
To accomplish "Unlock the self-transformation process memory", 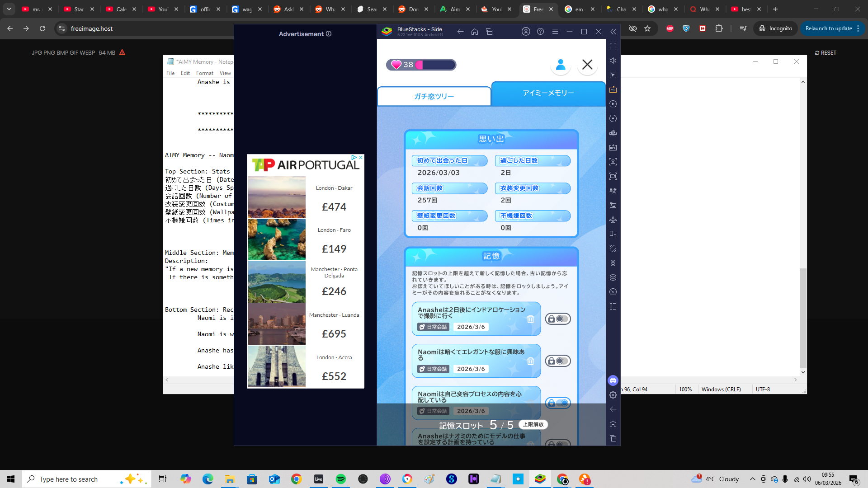I will click(557, 403).
